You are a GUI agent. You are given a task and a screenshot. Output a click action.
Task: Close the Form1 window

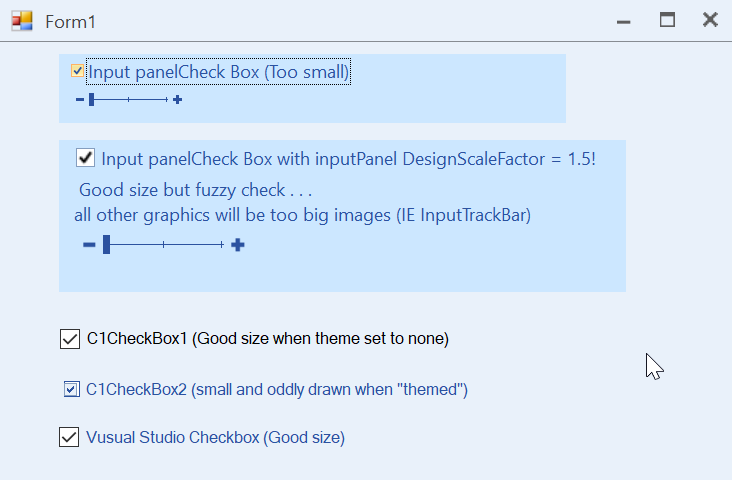(710, 19)
